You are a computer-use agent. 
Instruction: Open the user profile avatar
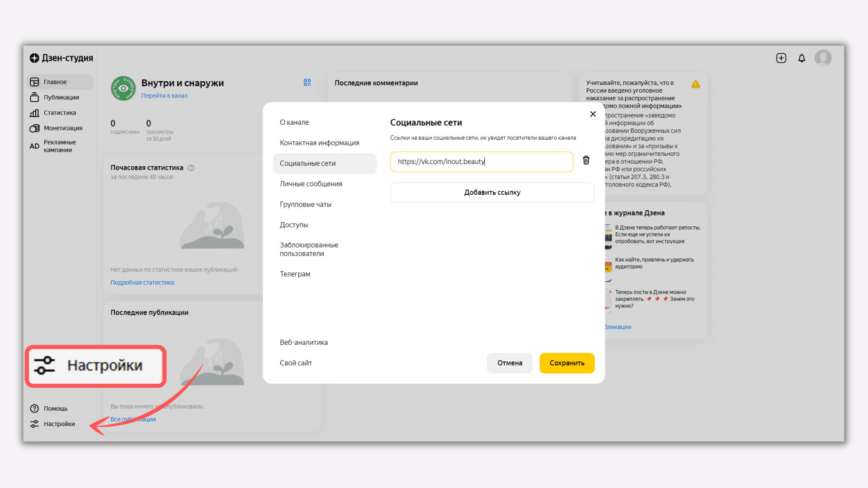[823, 58]
